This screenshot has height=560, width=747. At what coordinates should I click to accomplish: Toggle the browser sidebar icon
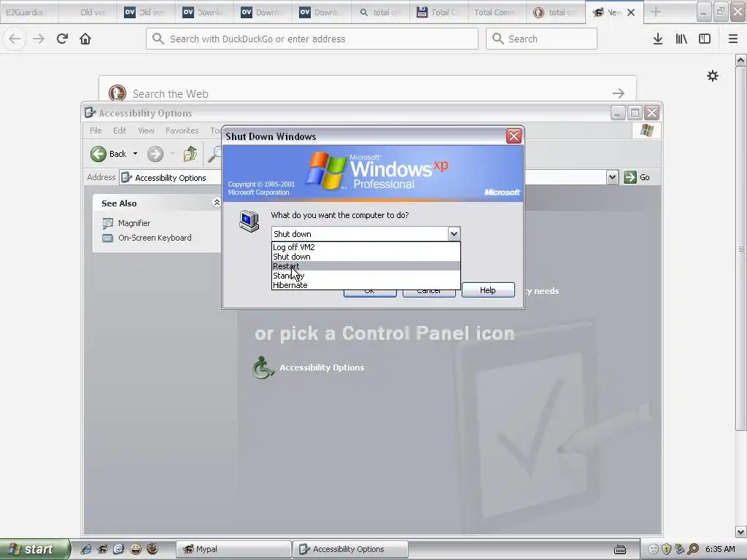705,39
